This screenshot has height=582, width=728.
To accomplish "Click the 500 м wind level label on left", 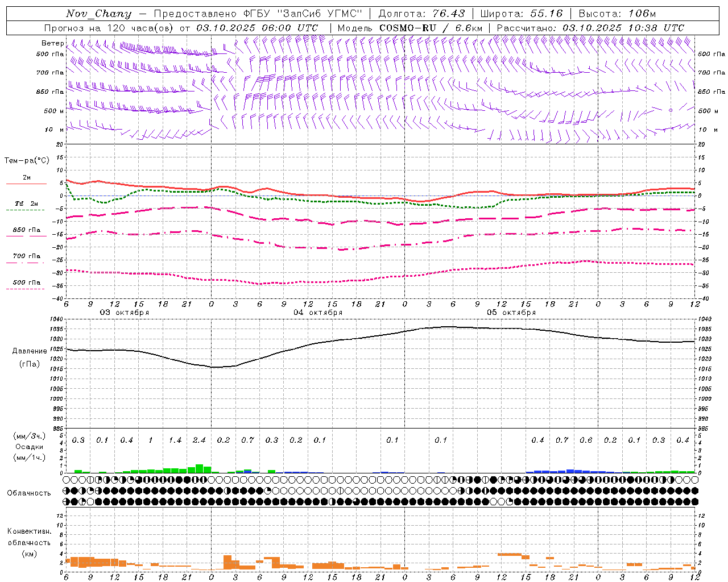I will pos(54,111).
